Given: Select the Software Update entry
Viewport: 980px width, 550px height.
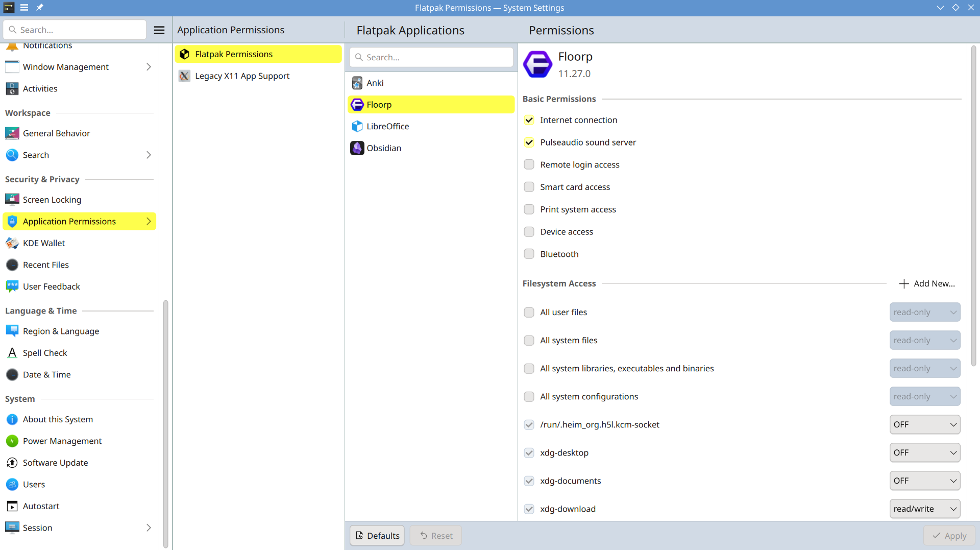Looking at the screenshot, I should pos(55,463).
